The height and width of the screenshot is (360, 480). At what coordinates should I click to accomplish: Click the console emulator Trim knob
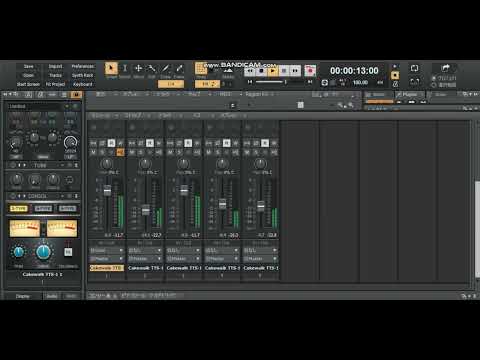tap(19, 252)
